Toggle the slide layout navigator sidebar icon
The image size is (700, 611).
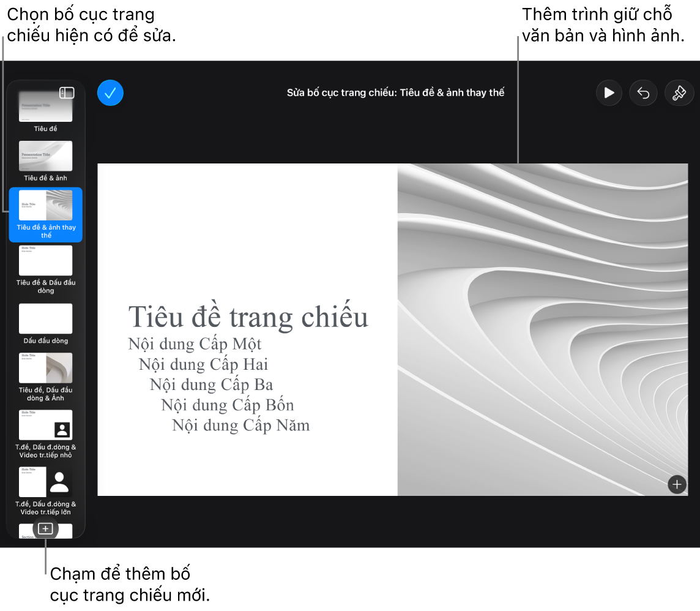[67, 92]
